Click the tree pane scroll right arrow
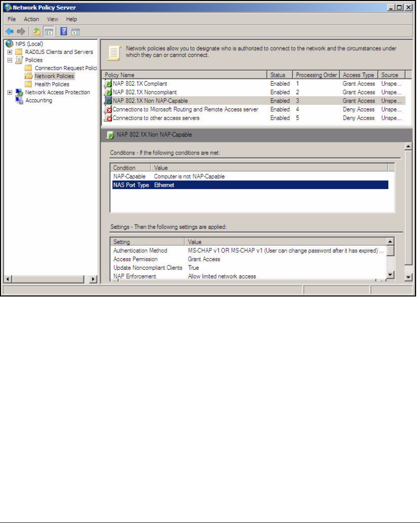The width and height of the screenshot is (420, 523). click(x=93, y=279)
